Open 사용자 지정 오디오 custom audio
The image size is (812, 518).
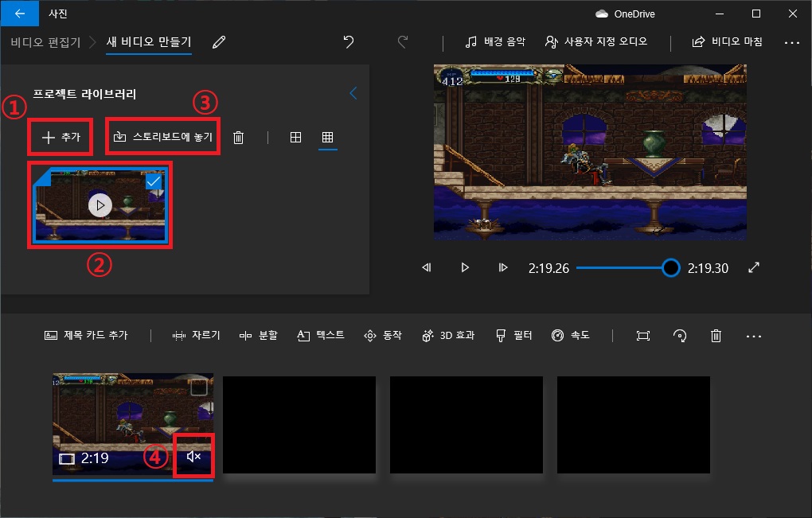pos(596,42)
